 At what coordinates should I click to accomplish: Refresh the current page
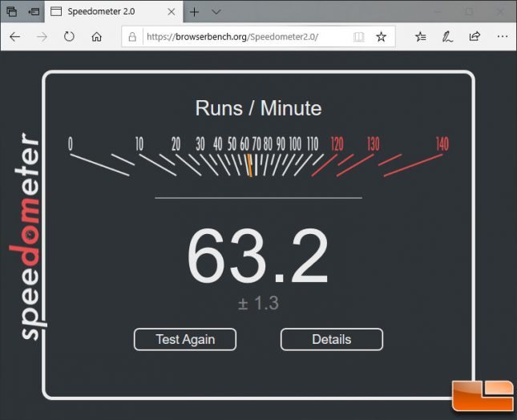click(69, 36)
